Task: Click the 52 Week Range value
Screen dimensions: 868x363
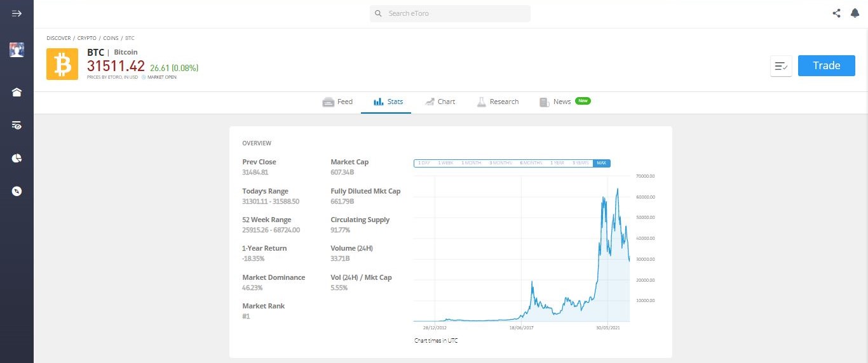Action: pyautogui.click(x=271, y=230)
